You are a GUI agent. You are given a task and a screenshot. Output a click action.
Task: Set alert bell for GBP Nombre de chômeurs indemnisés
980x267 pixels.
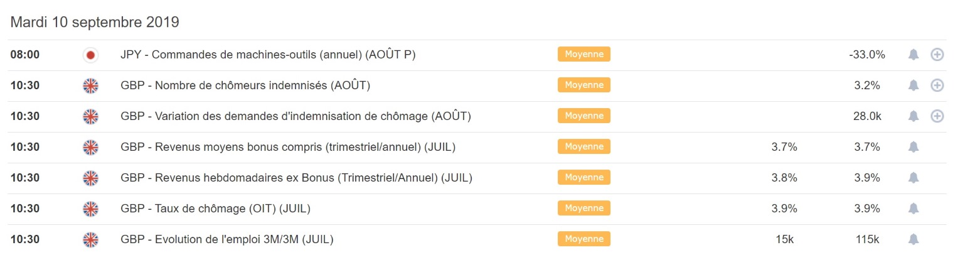tap(913, 85)
